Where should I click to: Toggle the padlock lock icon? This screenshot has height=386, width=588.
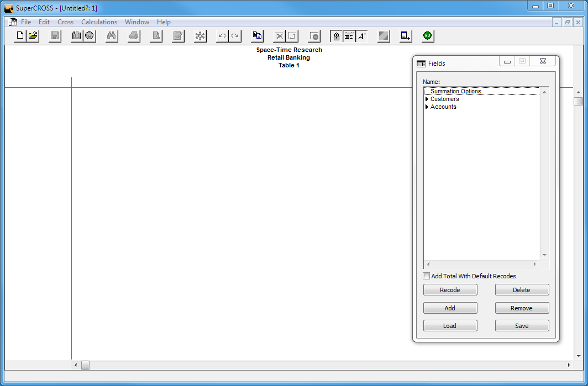tap(336, 36)
